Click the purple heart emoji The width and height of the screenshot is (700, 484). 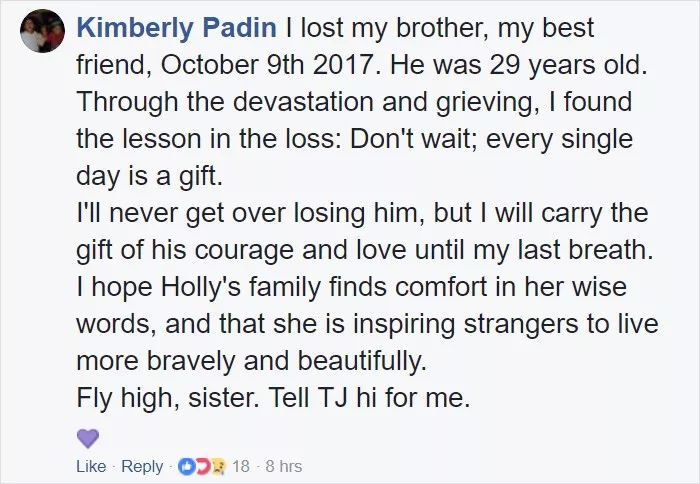pos(89,438)
